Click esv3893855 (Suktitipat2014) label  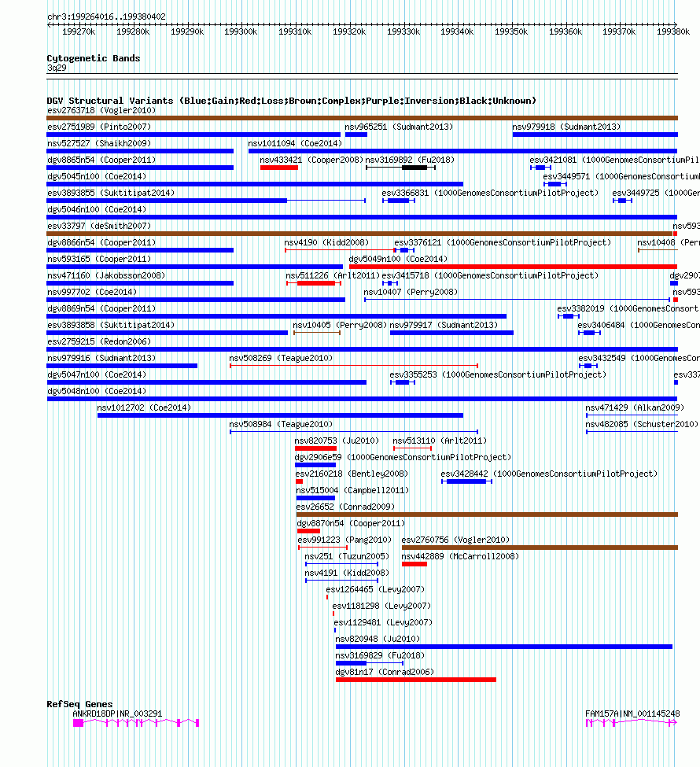111,194
